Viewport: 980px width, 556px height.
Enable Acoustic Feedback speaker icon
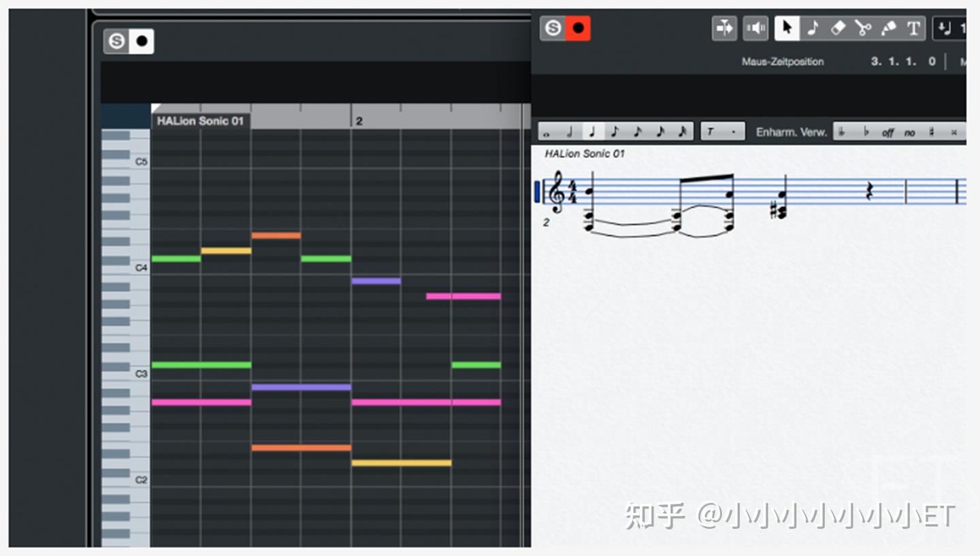tap(755, 28)
